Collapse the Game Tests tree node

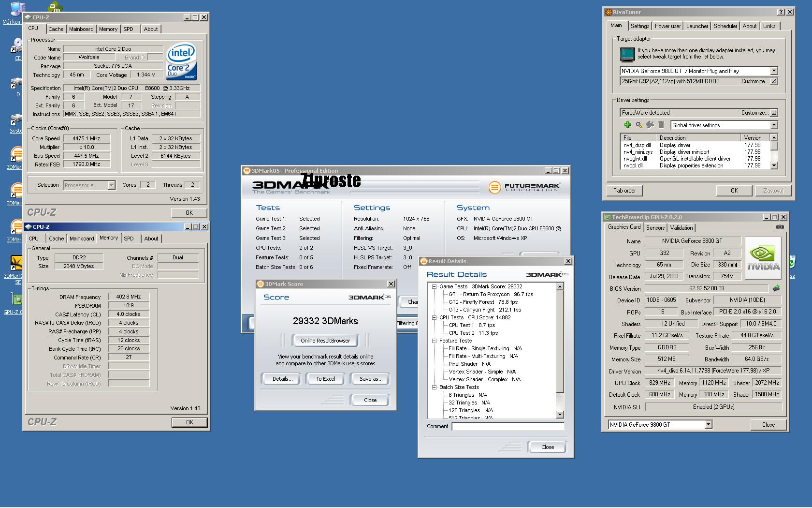pyautogui.click(x=434, y=286)
